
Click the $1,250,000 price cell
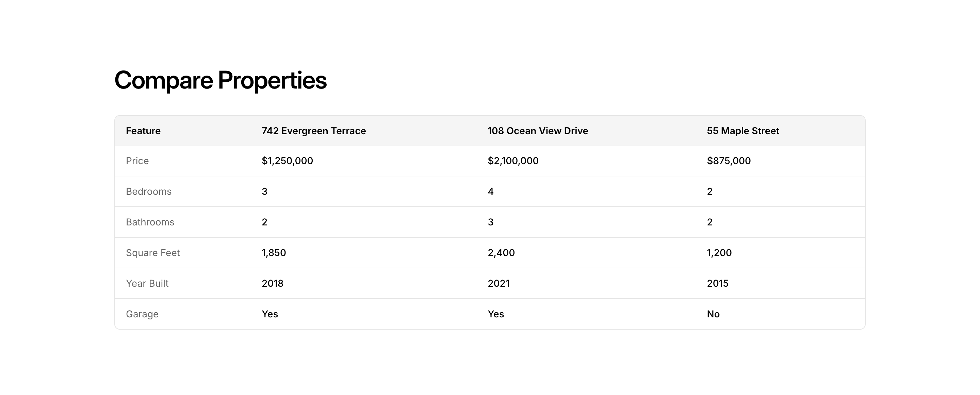click(x=287, y=161)
